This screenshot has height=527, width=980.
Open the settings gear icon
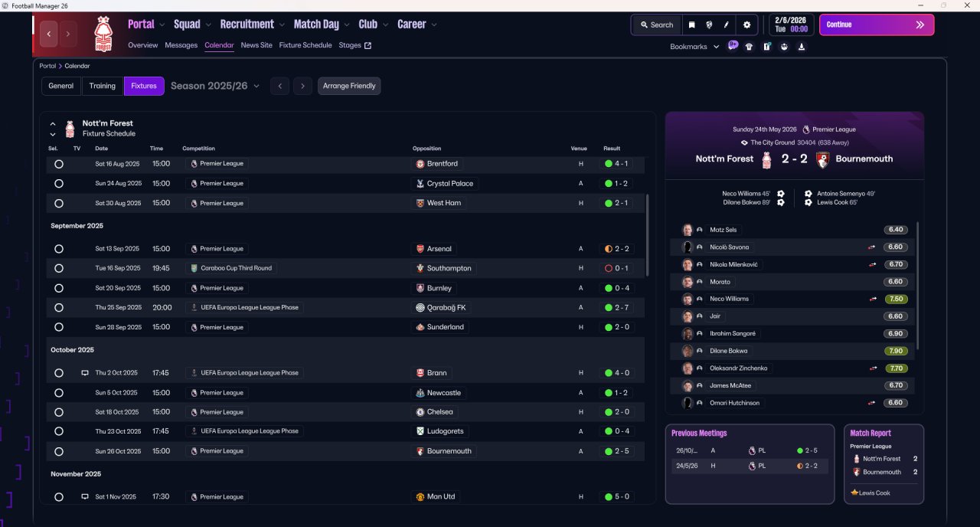click(x=747, y=25)
